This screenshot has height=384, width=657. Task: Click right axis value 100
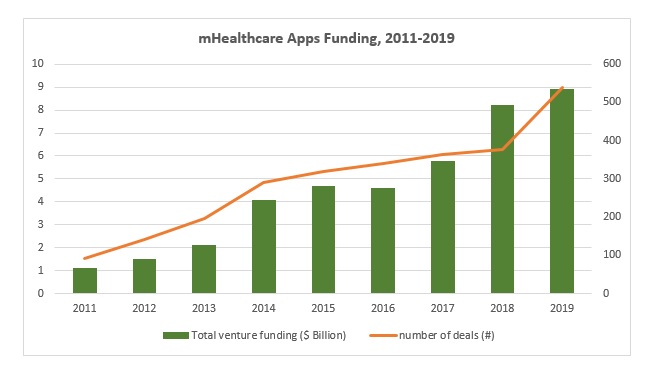[612, 255]
